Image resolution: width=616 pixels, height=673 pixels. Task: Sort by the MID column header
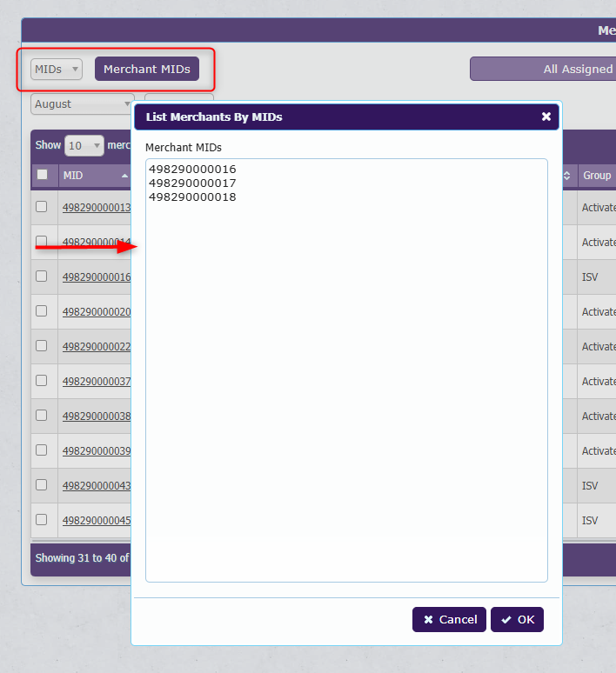click(95, 175)
